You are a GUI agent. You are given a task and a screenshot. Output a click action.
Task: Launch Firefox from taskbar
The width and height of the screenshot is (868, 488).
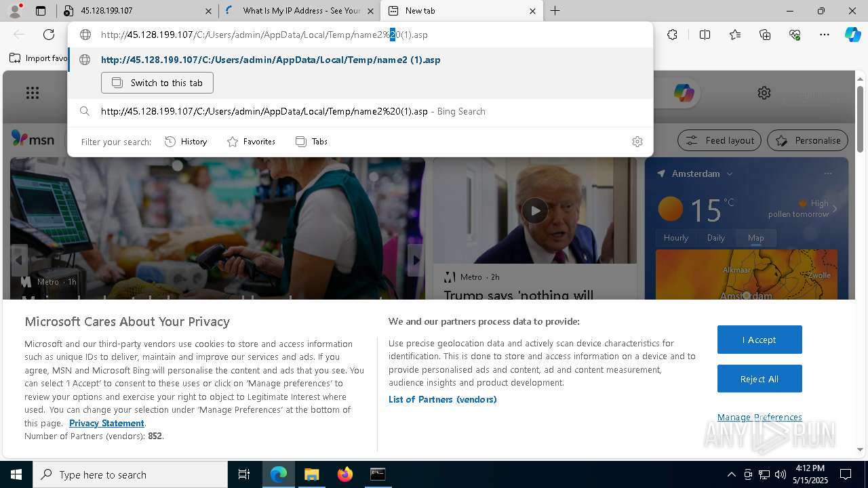[345, 474]
